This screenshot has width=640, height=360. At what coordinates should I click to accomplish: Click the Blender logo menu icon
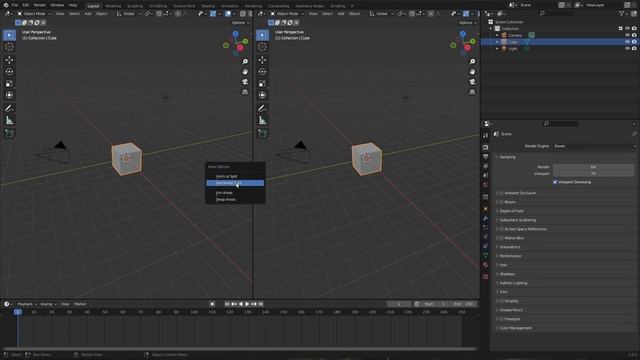point(5,5)
